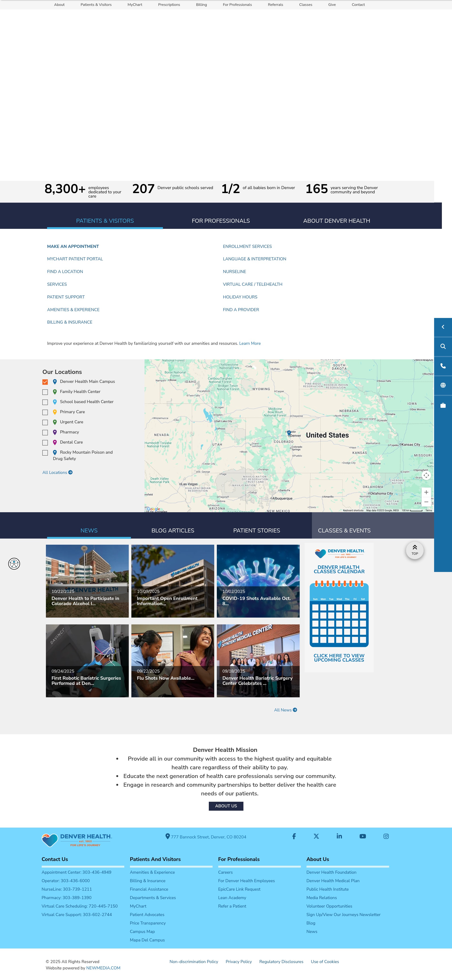452x980 pixels.
Task: Jump back up with the TOP button
Action: [x=415, y=550]
